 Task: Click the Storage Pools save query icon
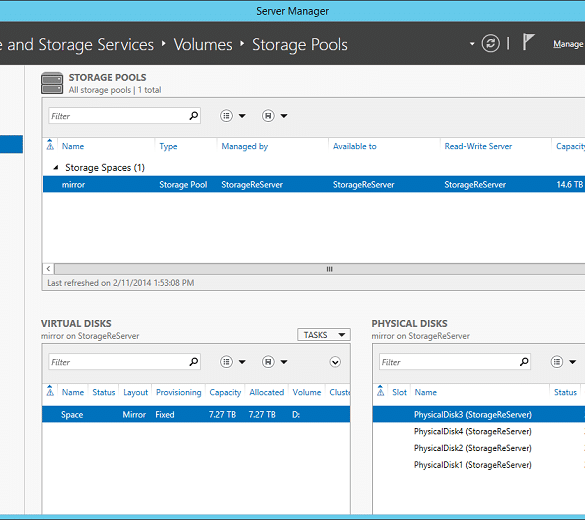click(x=268, y=116)
